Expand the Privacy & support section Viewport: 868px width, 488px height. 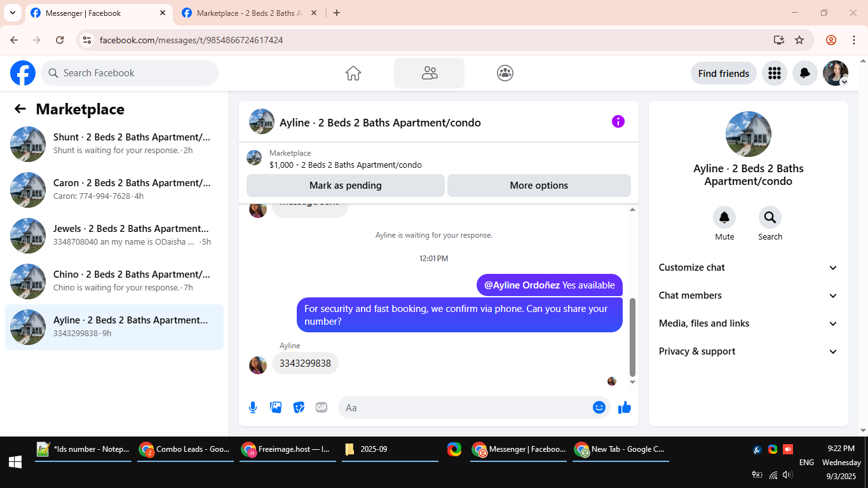coord(749,351)
